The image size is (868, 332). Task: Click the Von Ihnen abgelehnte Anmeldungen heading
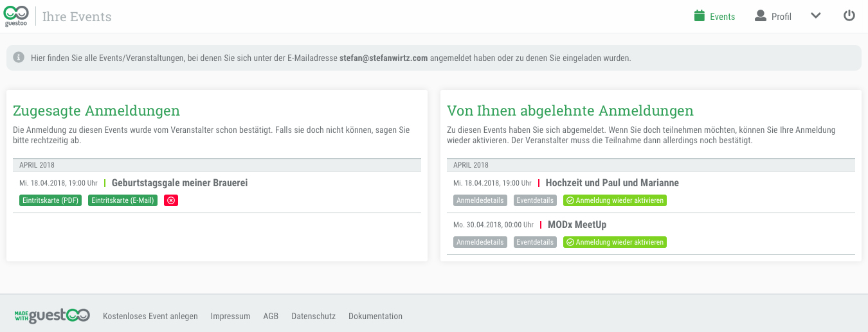570,110
